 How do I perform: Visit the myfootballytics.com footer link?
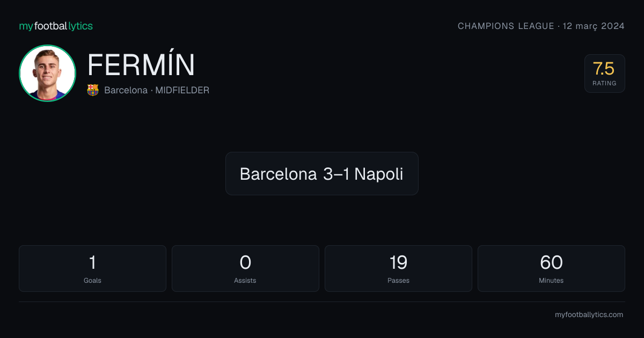point(589,315)
